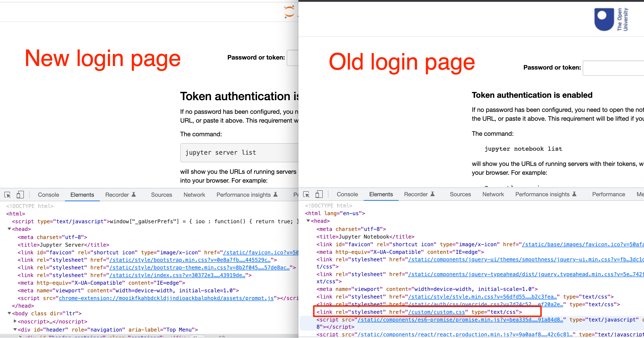This screenshot has width=644, height=338.
Task: Open the chrome-extension prompt.js script link
Action: click(166, 298)
